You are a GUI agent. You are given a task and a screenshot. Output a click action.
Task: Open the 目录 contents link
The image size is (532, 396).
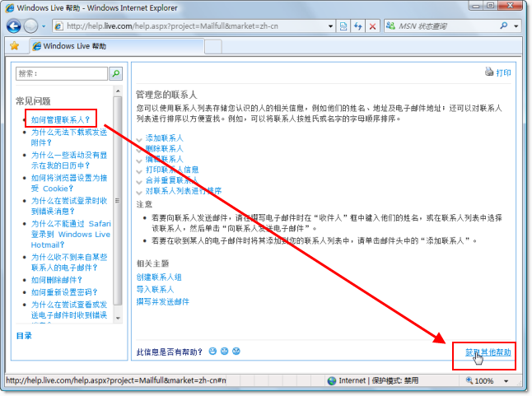pyautogui.click(x=24, y=336)
